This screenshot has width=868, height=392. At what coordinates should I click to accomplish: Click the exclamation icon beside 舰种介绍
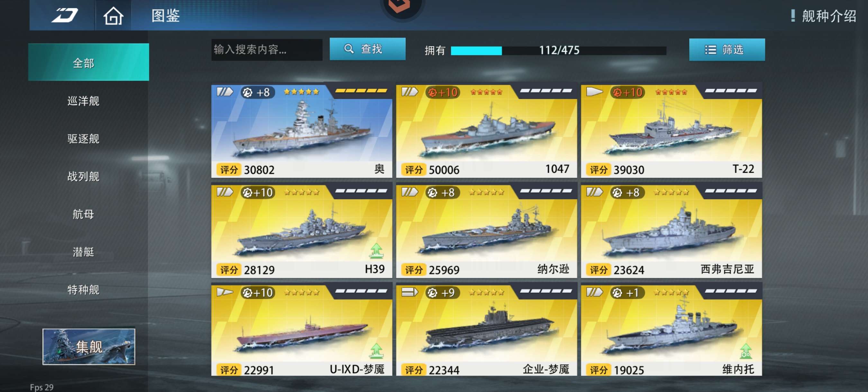pos(793,15)
